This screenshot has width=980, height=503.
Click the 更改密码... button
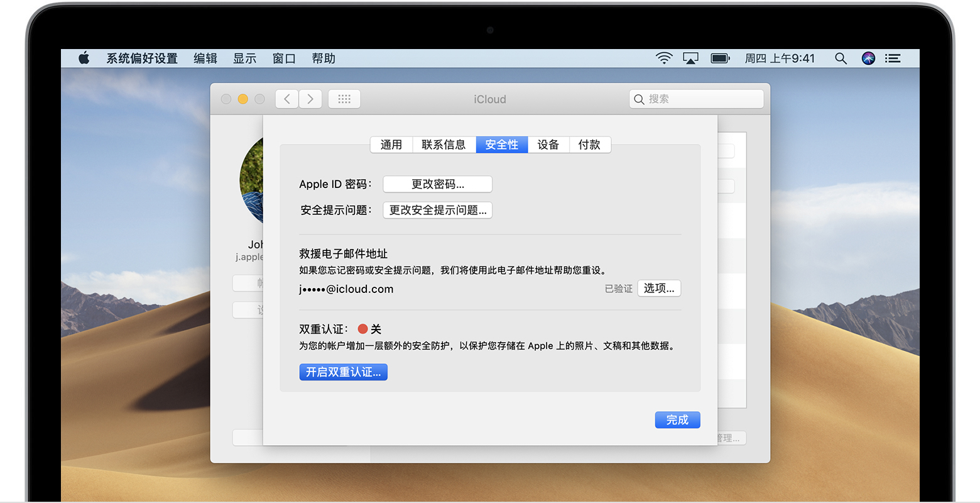click(438, 184)
